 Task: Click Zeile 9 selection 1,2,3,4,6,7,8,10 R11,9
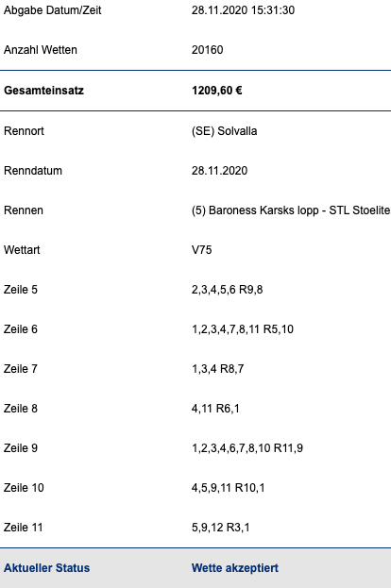pos(247,448)
